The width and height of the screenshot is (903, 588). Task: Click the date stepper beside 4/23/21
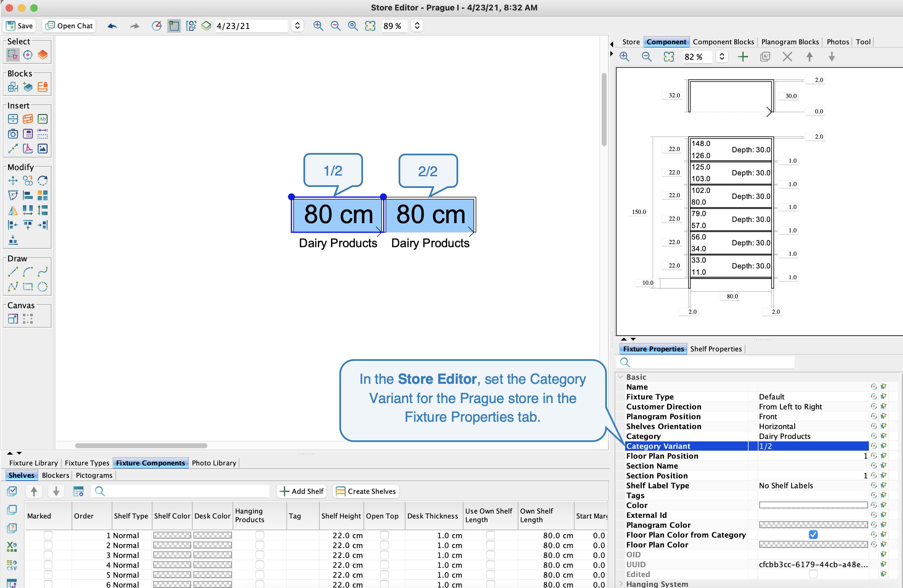click(297, 26)
